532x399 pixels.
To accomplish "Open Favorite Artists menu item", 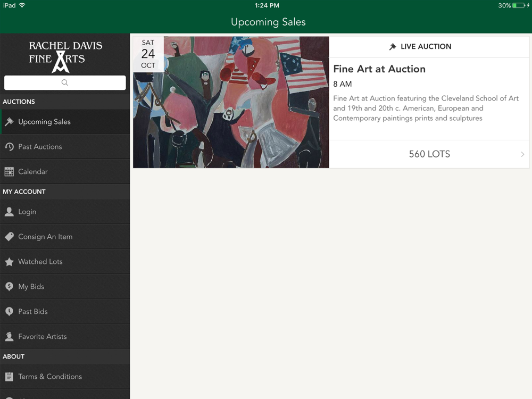I will 65,337.
